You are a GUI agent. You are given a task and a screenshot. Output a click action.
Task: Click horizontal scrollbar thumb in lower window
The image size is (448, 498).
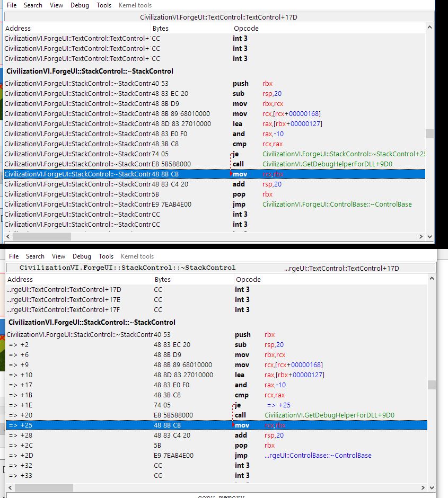point(44,487)
